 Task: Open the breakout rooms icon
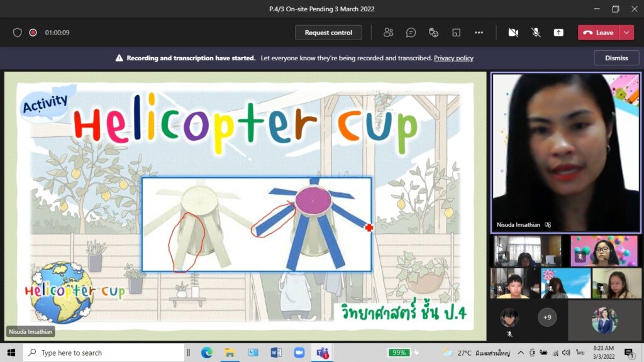coord(456,33)
